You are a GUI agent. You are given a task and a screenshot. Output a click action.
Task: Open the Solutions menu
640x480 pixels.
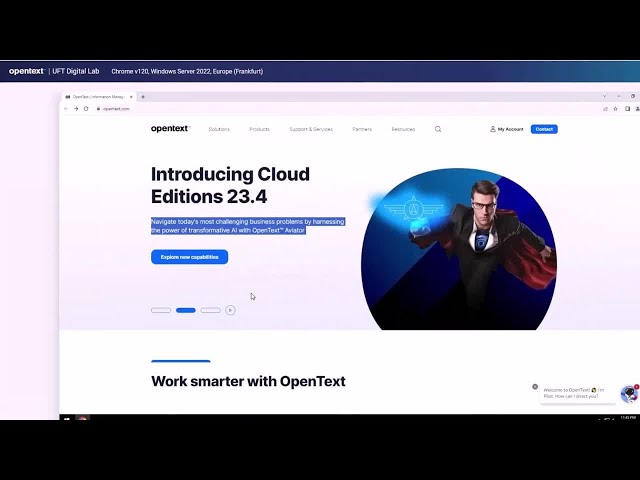coord(219,129)
